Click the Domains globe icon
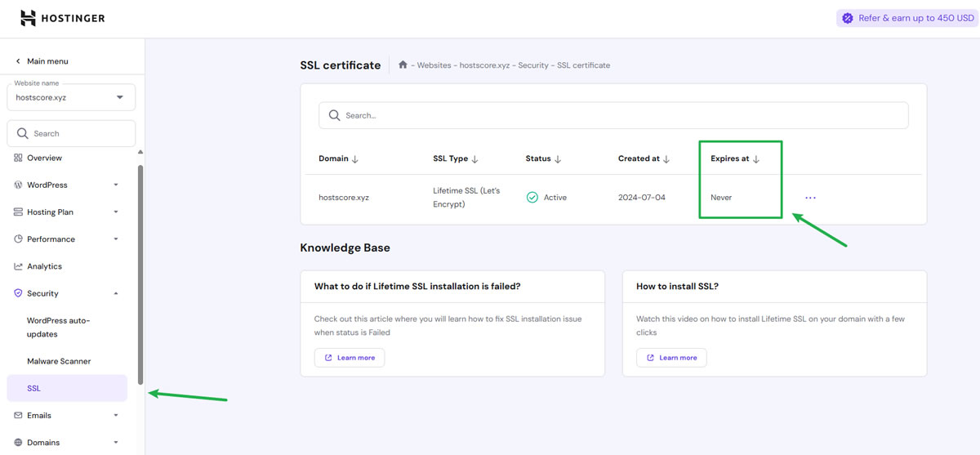The image size is (980, 455). point(18,442)
